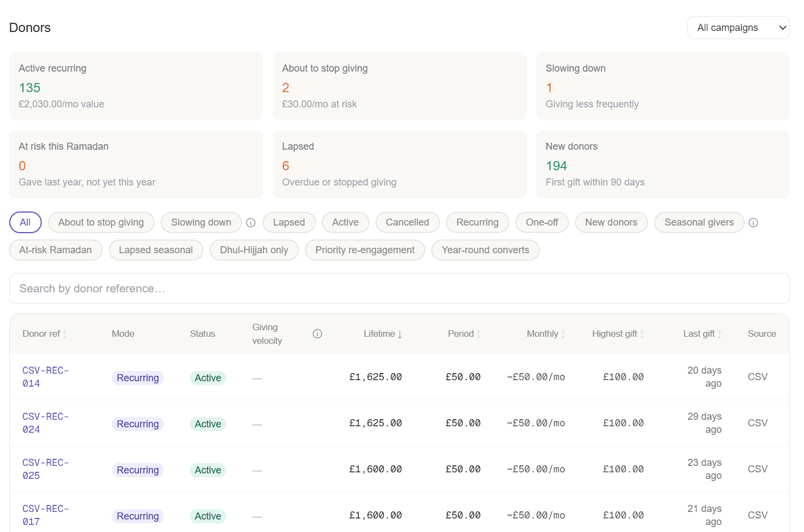
Task: Open donor CSV-REC-024
Action: point(46,423)
